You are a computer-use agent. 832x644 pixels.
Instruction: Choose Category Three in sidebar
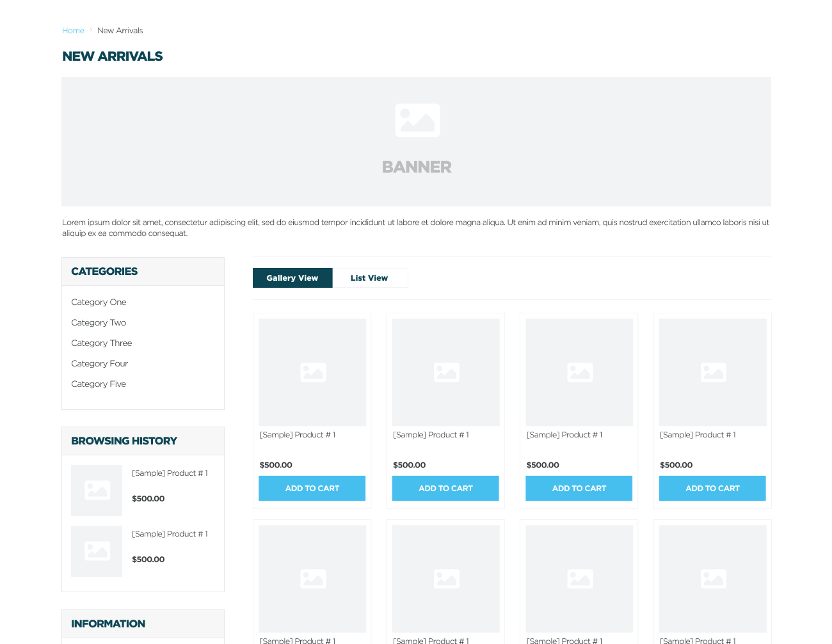tap(101, 343)
